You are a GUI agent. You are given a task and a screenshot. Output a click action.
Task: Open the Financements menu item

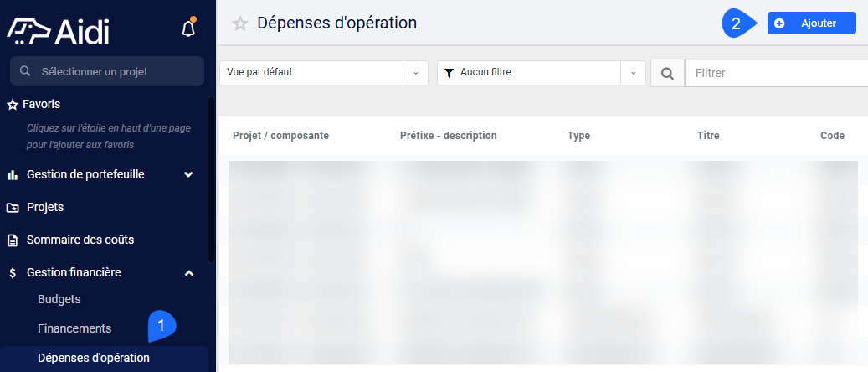(74, 328)
